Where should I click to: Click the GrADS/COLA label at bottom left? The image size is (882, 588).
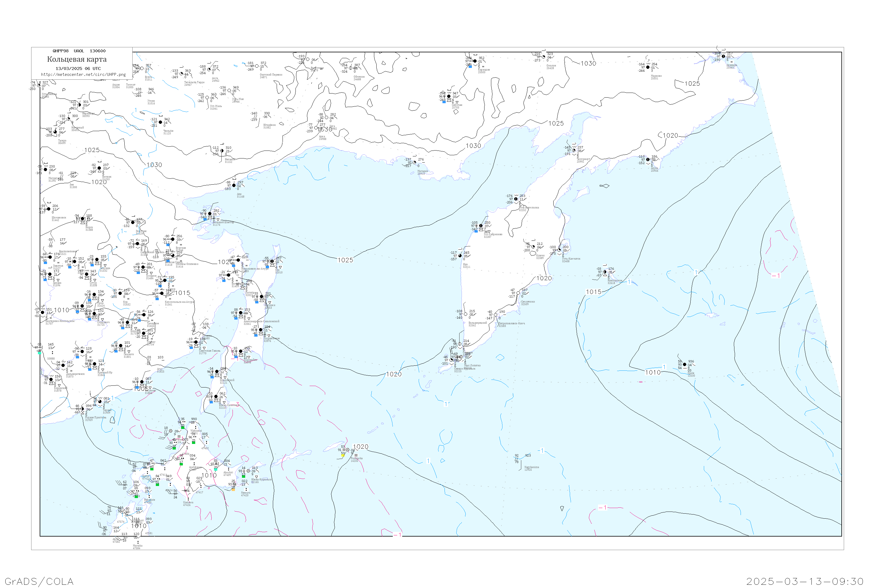point(39,582)
